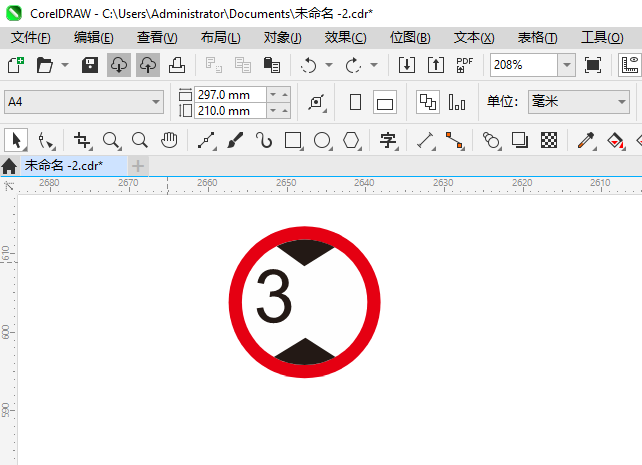
Task: Select the Interactive Fill bucket tool
Action: click(615, 140)
